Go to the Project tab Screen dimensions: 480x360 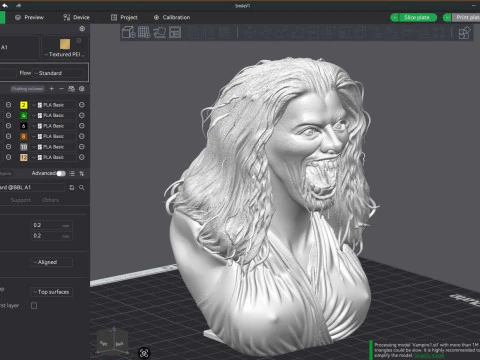click(x=124, y=17)
